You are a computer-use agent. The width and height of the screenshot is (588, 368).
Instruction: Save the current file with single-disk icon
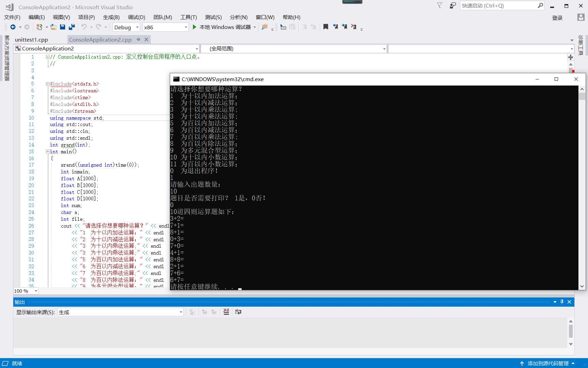pyautogui.click(x=63, y=27)
